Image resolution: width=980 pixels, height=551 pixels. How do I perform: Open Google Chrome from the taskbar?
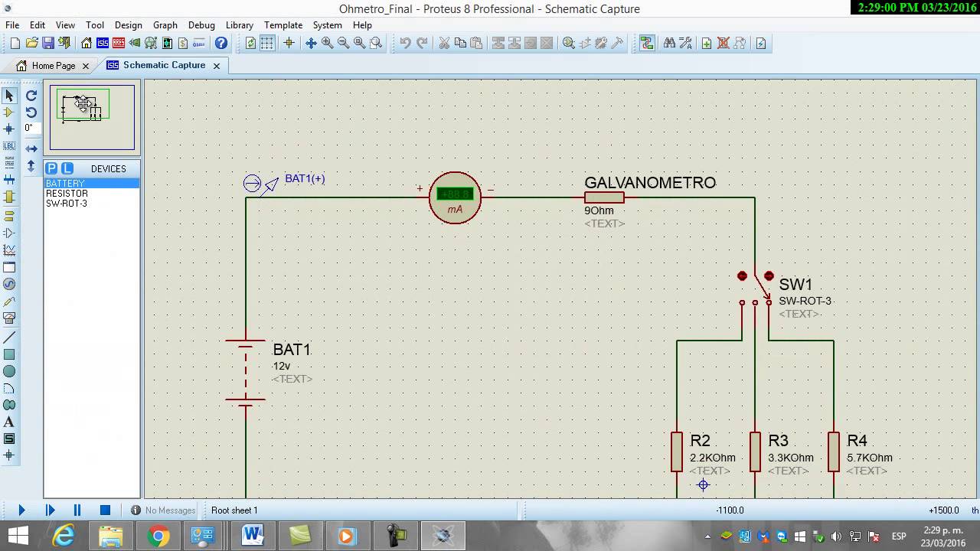158,536
